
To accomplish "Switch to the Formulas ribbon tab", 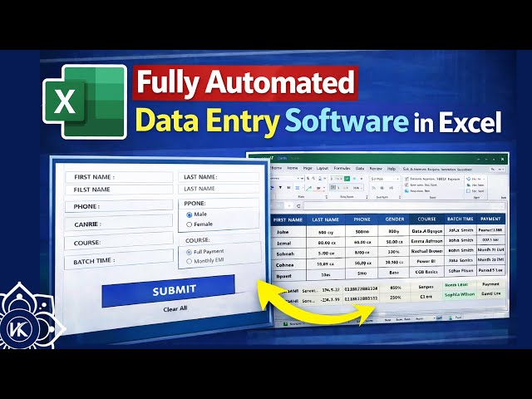I will [x=342, y=168].
